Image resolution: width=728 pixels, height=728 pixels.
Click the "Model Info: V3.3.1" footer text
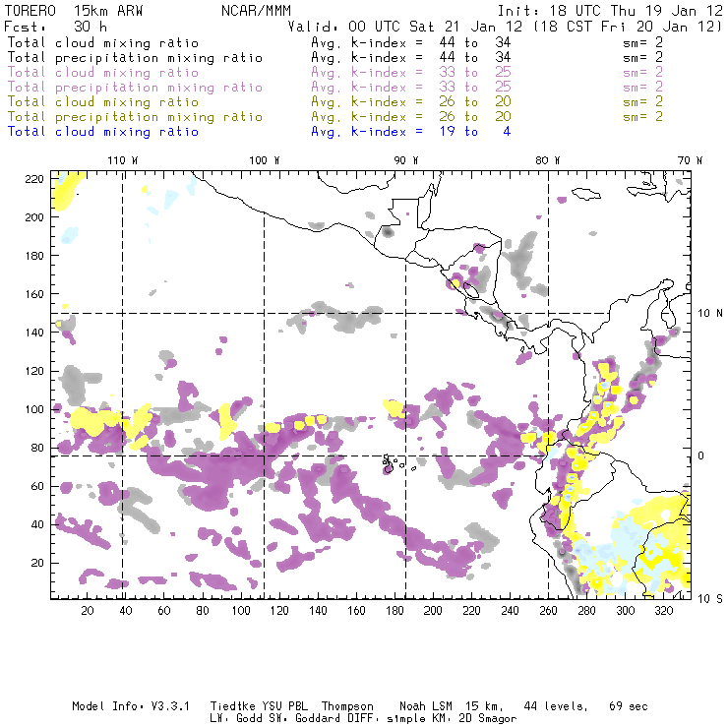131,706
